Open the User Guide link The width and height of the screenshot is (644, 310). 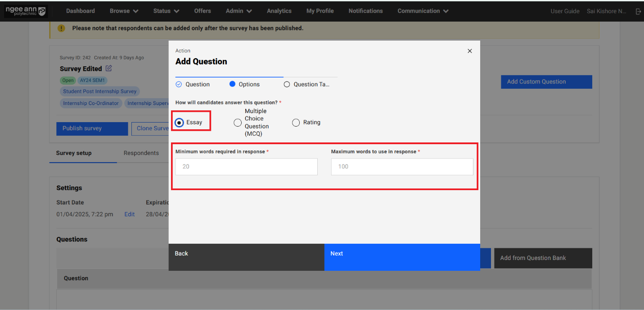(x=565, y=11)
